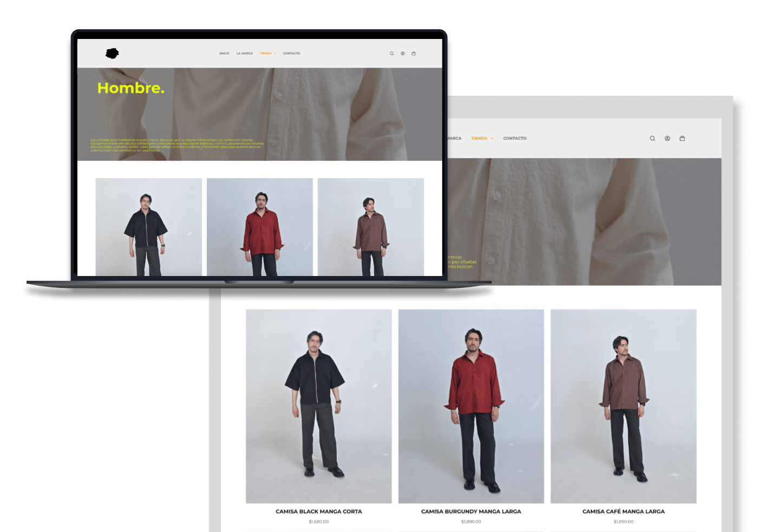Open the cart bag icon on the larger page
757x532 pixels.
tap(682, 139)
